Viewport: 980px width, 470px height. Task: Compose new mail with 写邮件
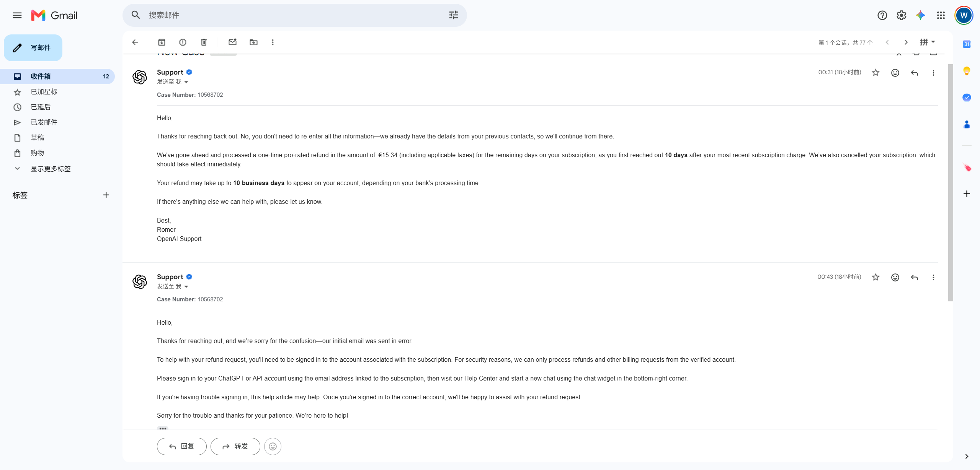[33, 48]
